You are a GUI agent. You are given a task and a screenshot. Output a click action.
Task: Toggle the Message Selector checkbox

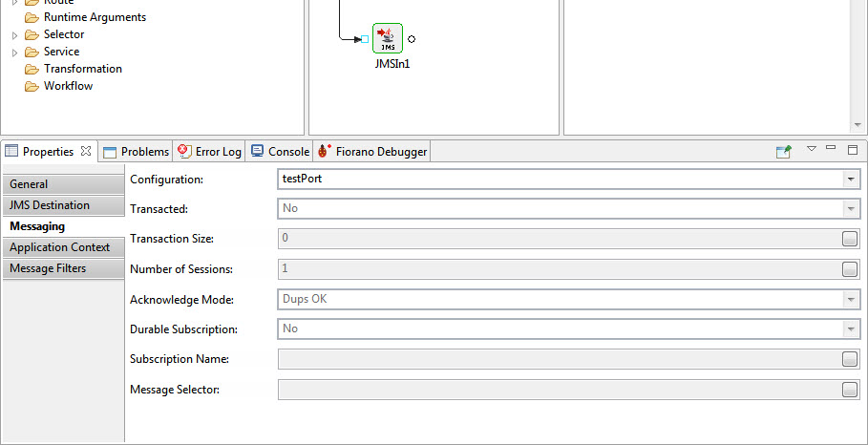point(849,390)
